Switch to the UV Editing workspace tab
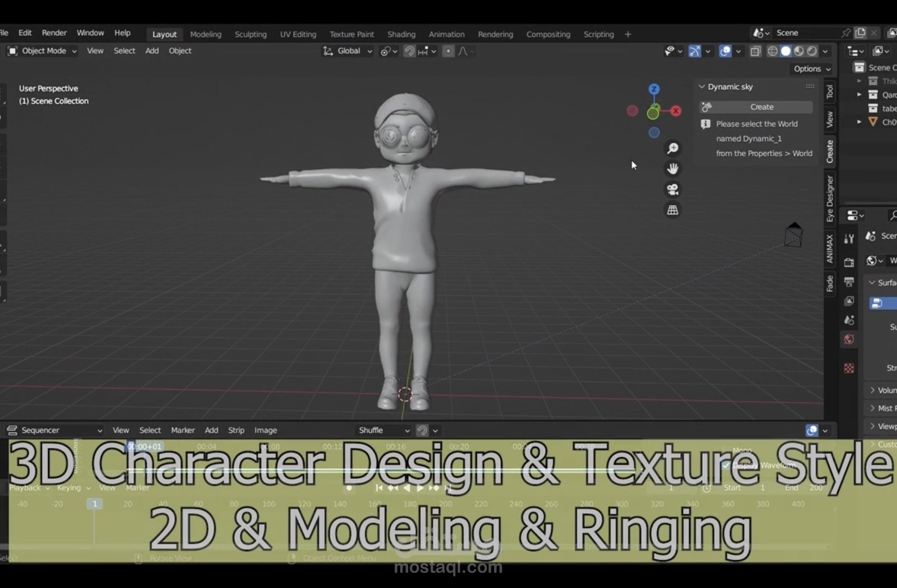Image resolution: width=897 pixels, height=588 pixels. coord(298,34)
